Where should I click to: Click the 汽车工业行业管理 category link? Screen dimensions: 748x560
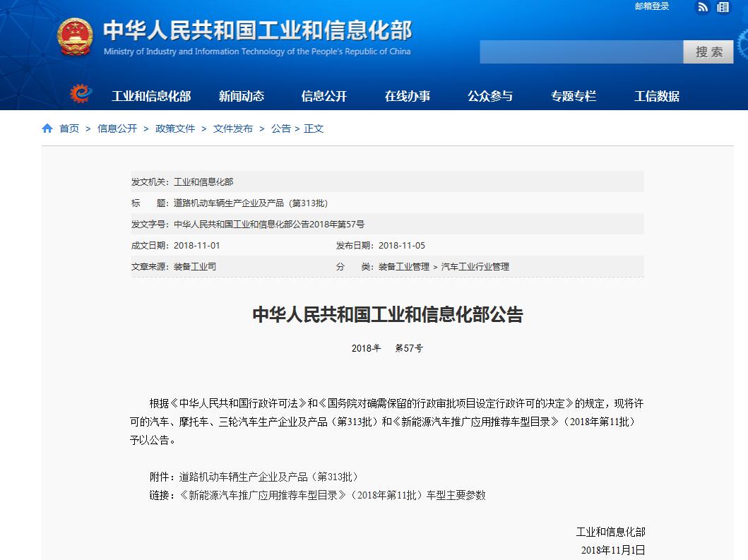475,267
